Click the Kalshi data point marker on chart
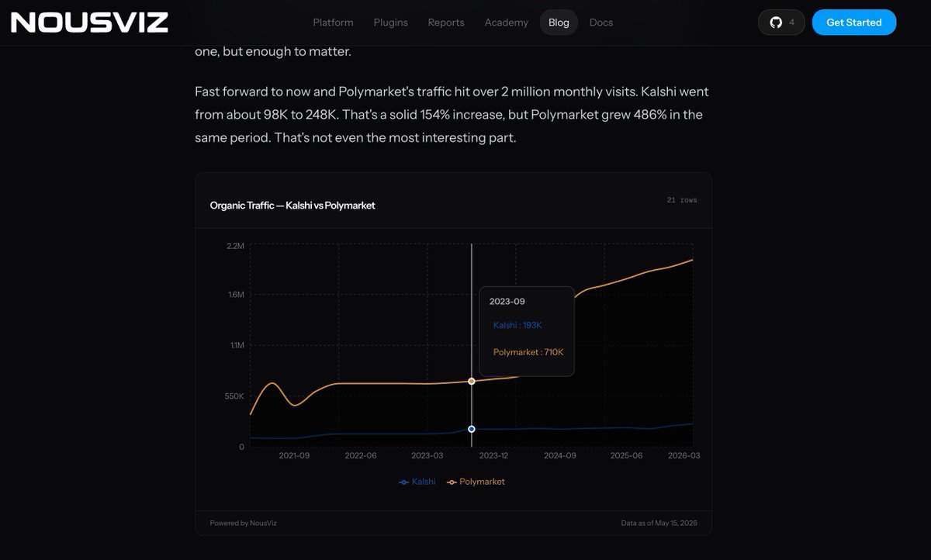This screenshot has width=931, height=560. [x=472, y=429]
